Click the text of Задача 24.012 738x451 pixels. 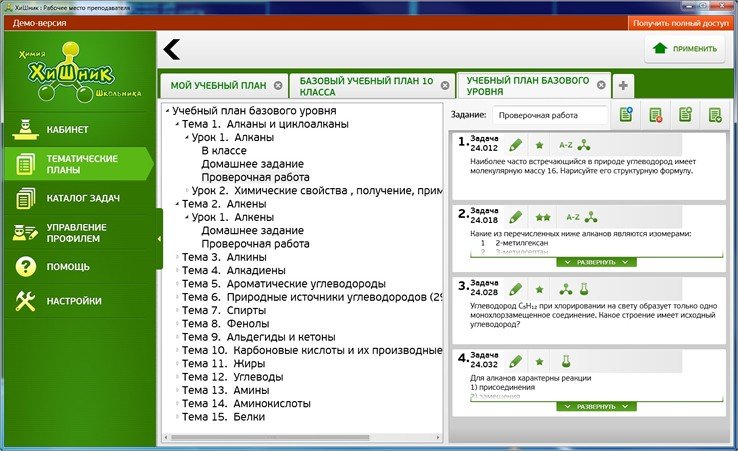[583, 166]
